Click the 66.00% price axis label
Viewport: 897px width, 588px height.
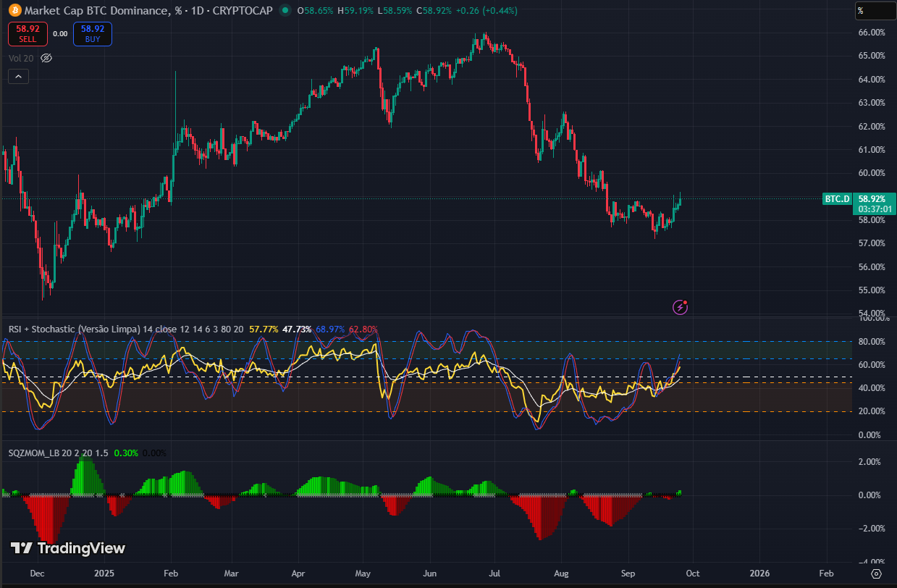click(872, 32)
